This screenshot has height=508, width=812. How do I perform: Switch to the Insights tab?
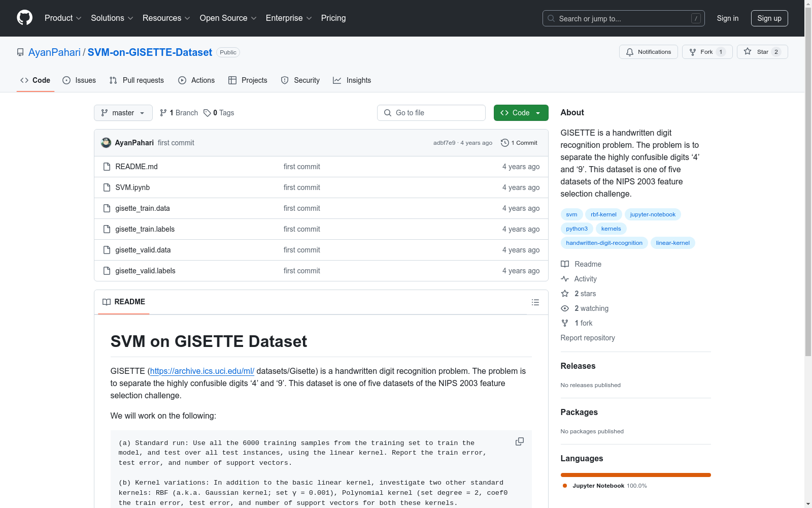coord(352,80)
